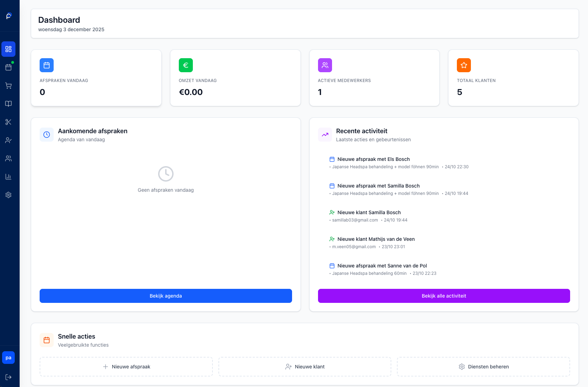
Task: Open Diensten beheren quick action
Action: [484, 367]
